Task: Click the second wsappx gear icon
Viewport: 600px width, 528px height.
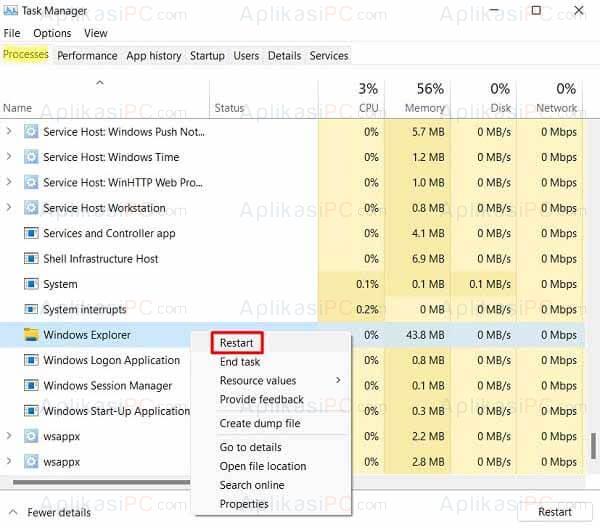Action: [x=31, y=461]
